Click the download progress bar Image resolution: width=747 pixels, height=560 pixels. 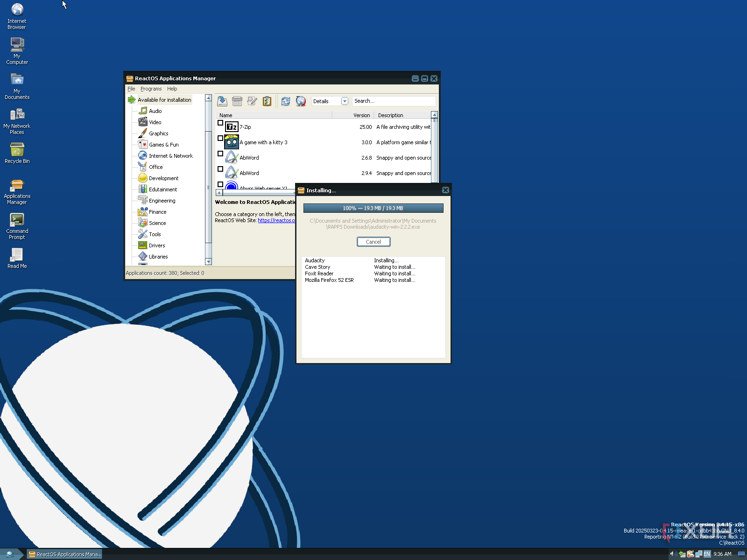pyautogui.click(x=373, y=208)
